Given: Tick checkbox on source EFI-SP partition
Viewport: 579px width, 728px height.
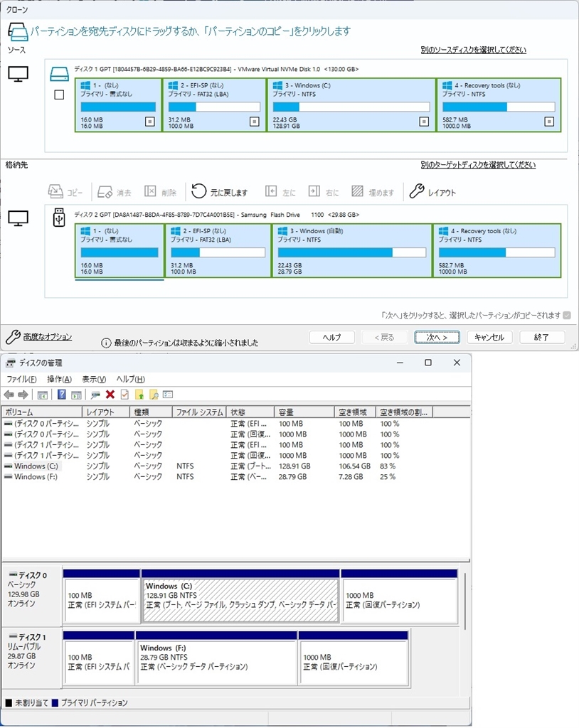Looking at the screenshot, I should click(254, 122).
